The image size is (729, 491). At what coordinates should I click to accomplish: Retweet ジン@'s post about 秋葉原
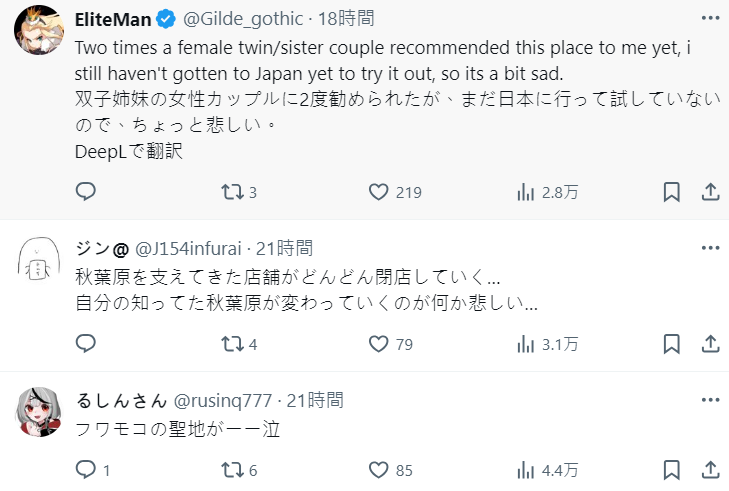[x=232, y=344]
